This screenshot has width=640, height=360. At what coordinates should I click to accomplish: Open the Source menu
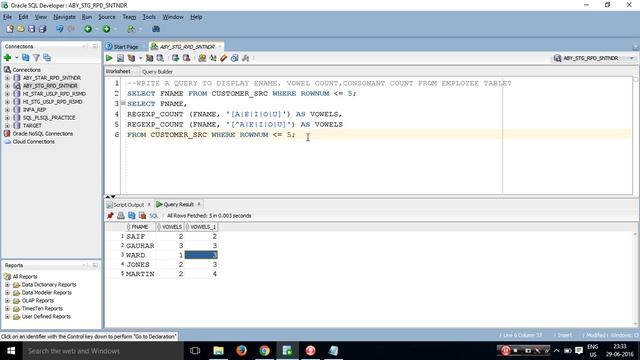(107, 17)
